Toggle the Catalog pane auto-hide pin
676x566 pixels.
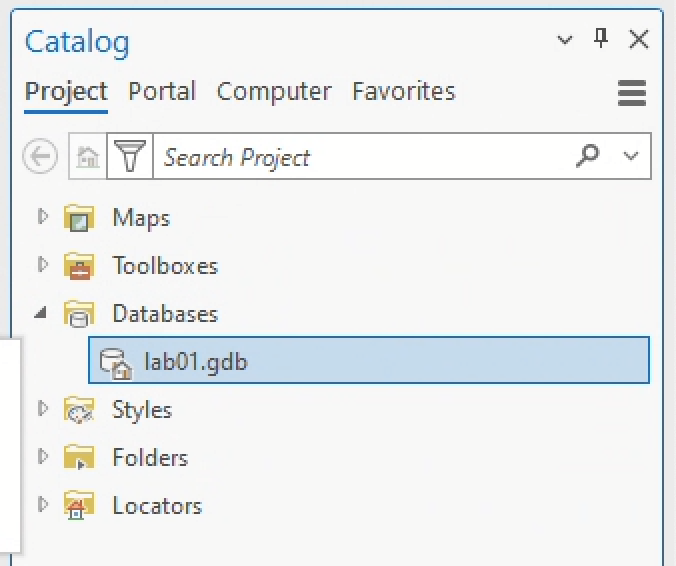[601, 39]
